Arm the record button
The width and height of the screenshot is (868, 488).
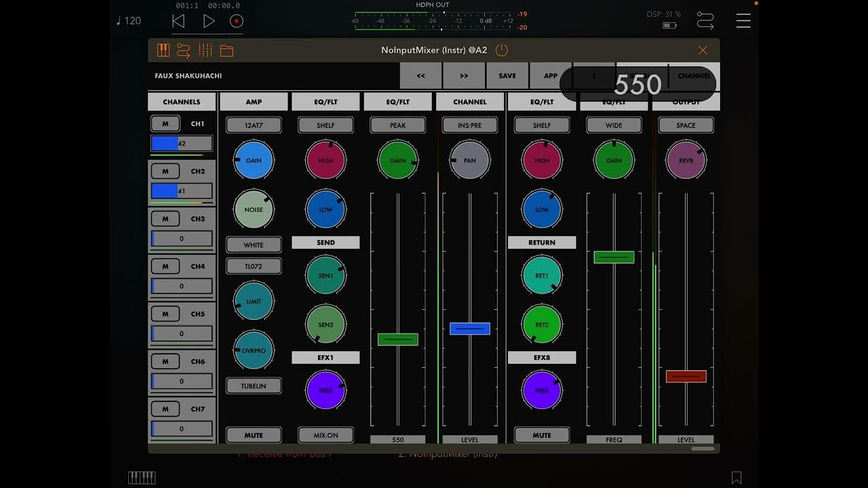[x=236, y=21]
